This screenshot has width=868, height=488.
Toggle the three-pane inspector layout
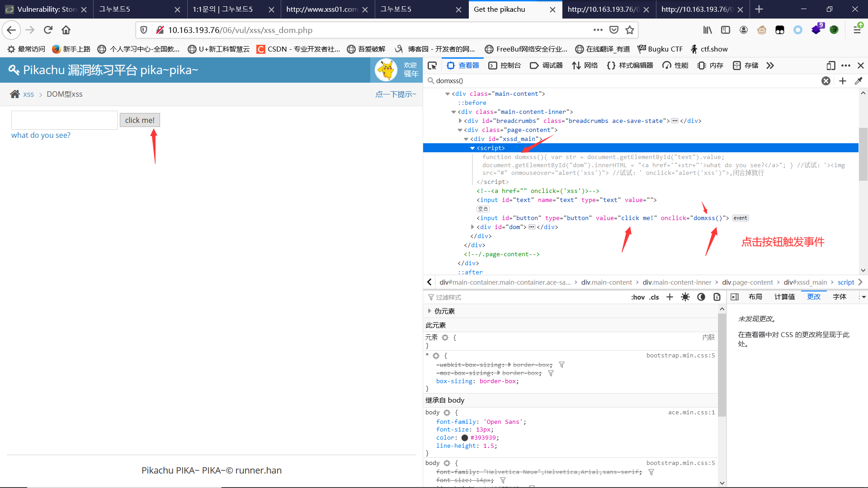[735, 297]
